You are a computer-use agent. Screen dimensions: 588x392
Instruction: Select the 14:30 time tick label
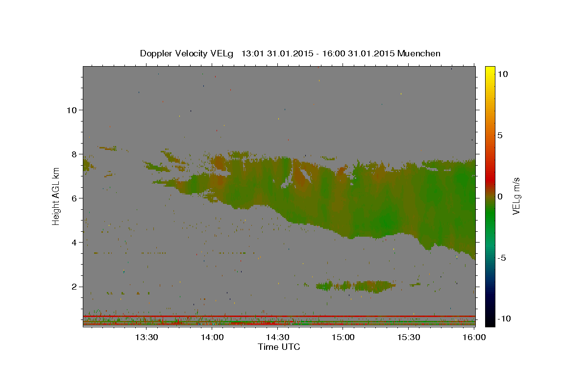(278, 337)
